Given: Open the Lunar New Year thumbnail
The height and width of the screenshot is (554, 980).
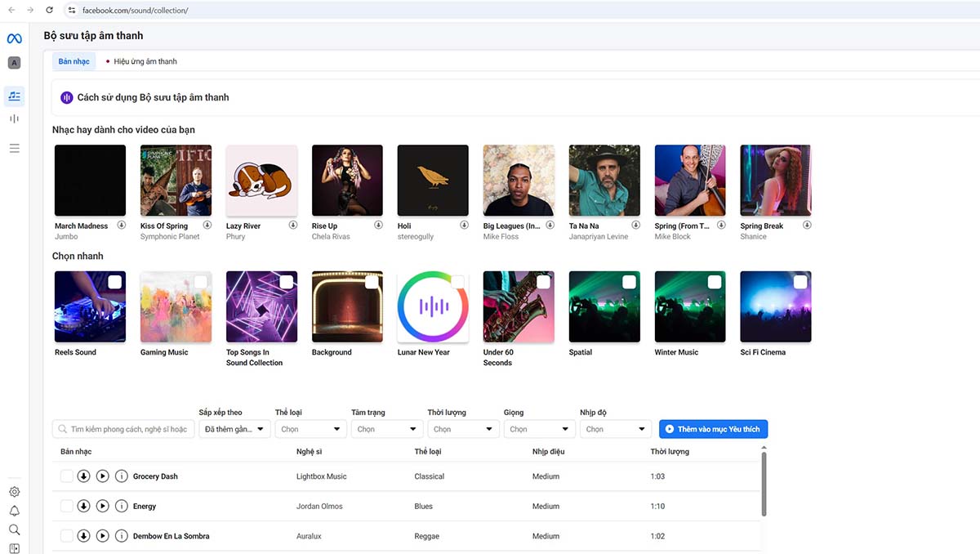Looking at the screenshot, I should pyautogui.click(x=433, y=306).
